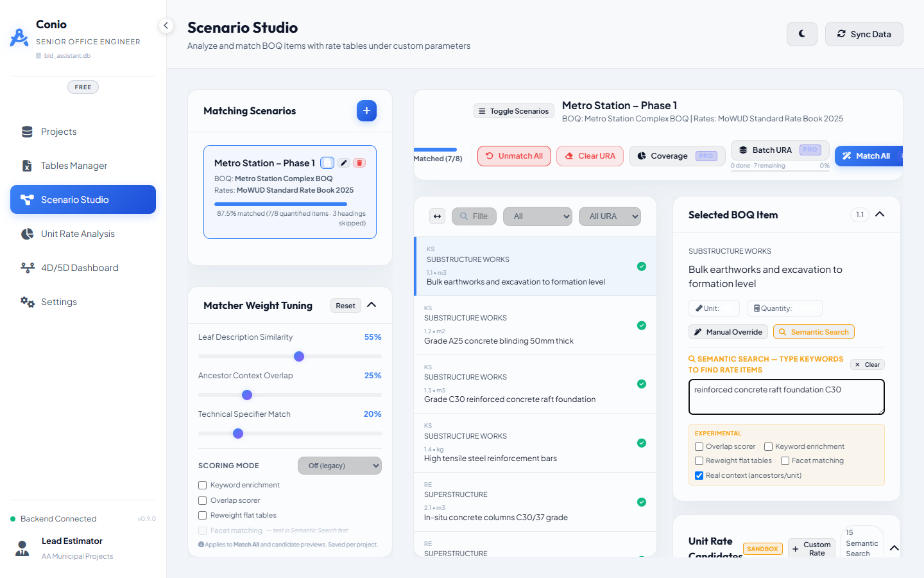Click Batch URA PRO button

780,150
